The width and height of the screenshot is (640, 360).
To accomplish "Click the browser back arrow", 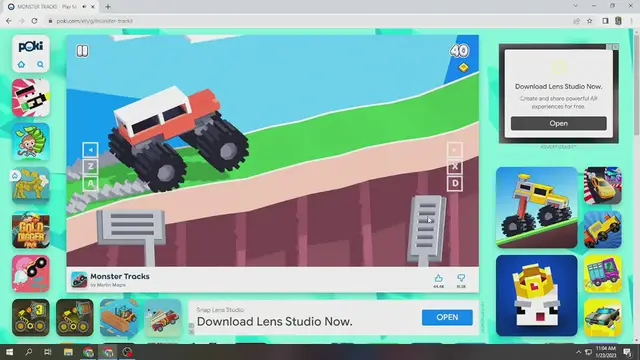I will pos(9,21).
